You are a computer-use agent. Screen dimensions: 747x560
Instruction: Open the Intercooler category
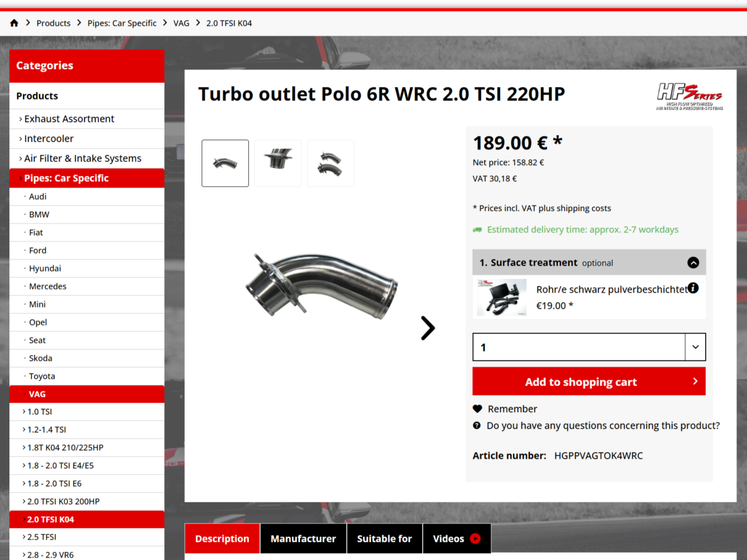point(87,139)
